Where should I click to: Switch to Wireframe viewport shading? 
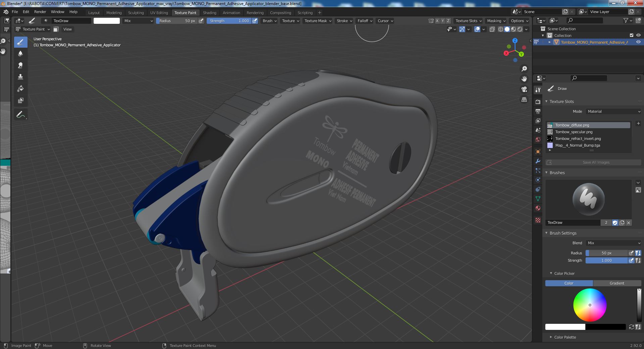pos(501,29)
